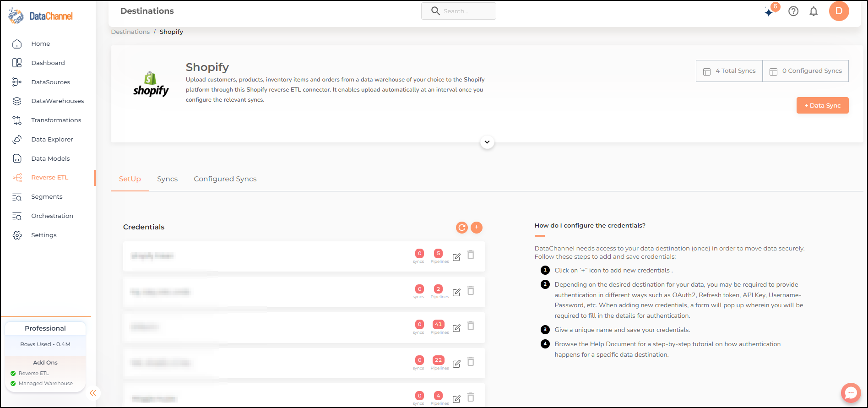The image size is (868, 408).
Task: Go to DataSources in sidebar
Action: pyautogui.click(x=50, y=82)
